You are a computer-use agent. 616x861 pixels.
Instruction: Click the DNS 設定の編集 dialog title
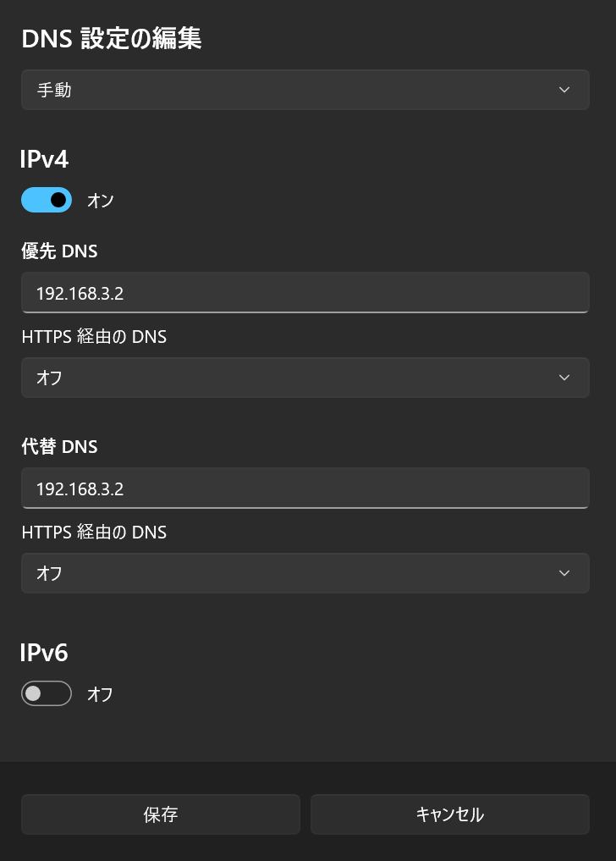[x=111, y=39]
